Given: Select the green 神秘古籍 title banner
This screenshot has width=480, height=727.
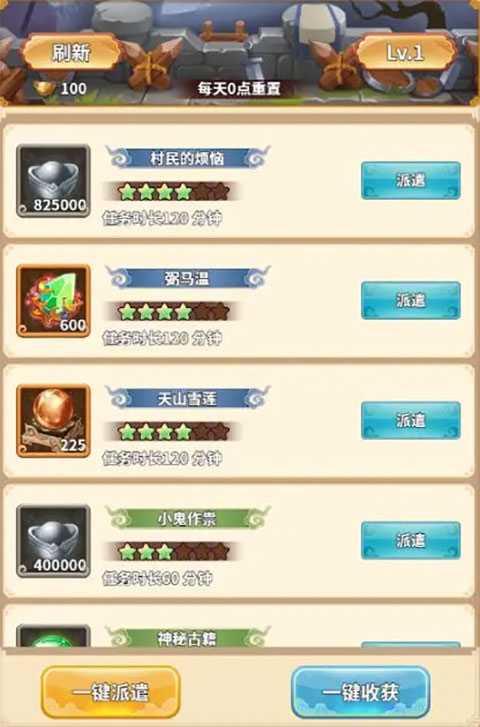Looking at the screenshot, I should coord(187,638).
